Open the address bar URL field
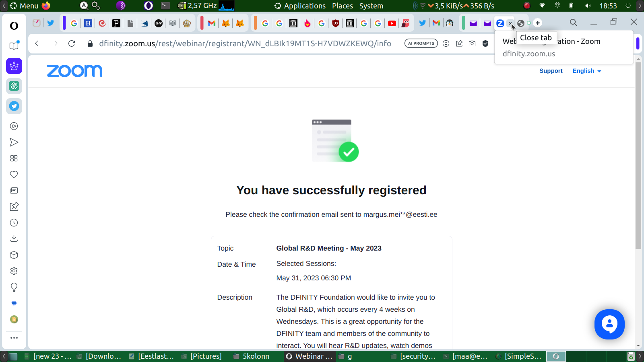 pyautogui.click(x=245, y=43)
